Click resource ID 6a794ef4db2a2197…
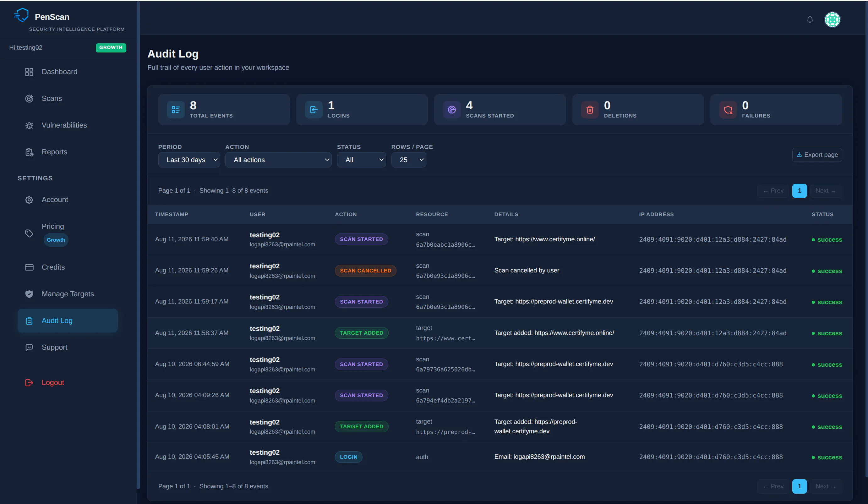Screen dimensions: 868x504 445,400
